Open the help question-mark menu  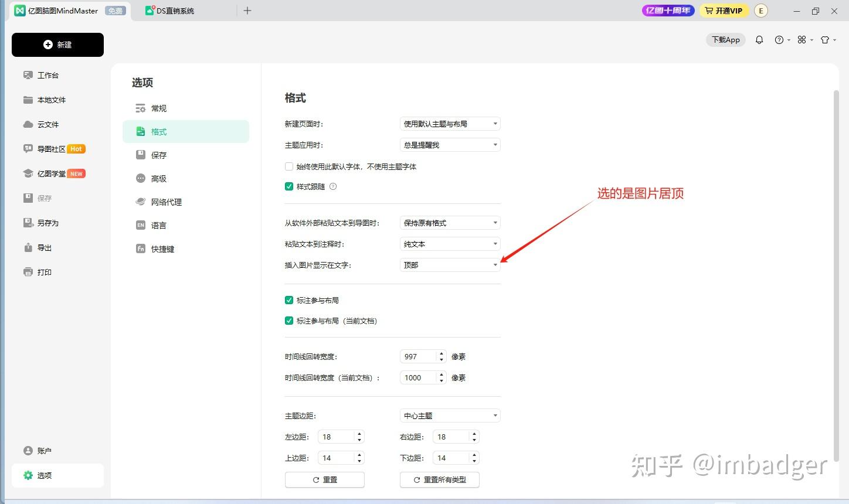click(782, 40)
